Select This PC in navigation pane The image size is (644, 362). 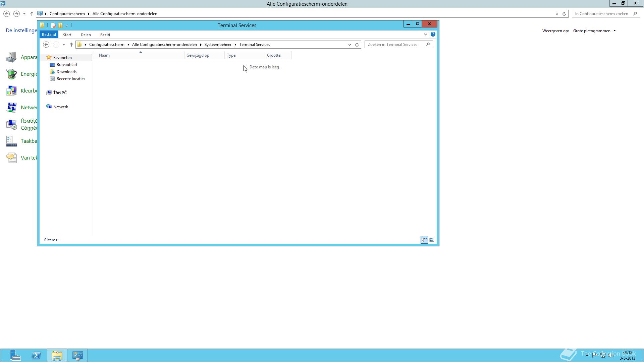click(60, 93)
